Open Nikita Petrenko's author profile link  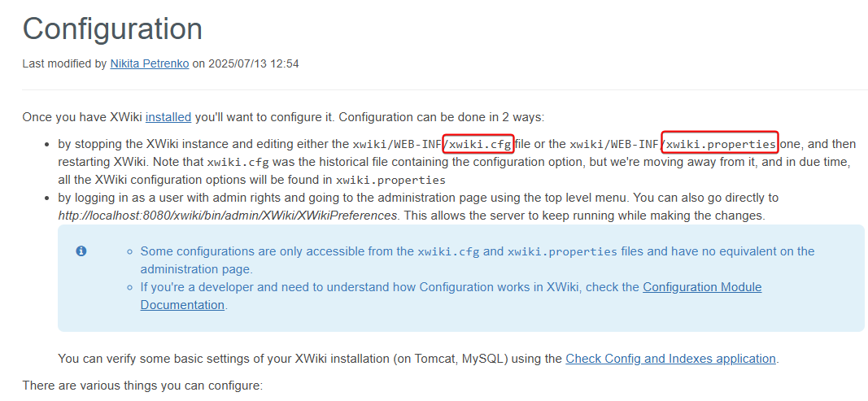(150, 63)
